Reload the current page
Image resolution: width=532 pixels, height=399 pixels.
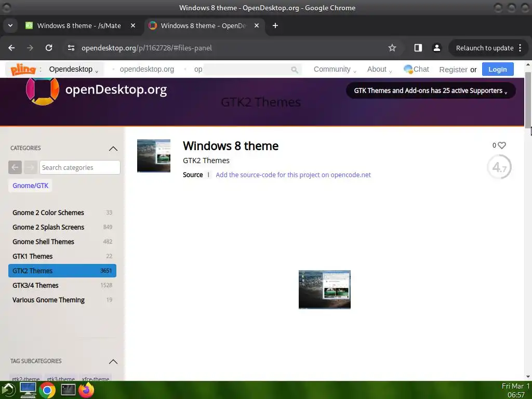pos(49,48)
